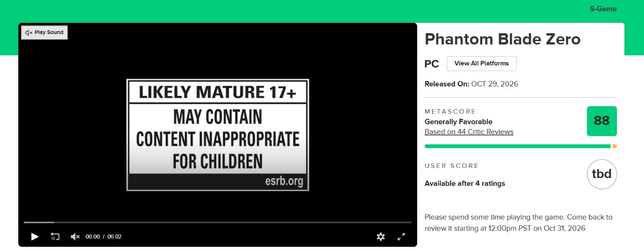The image size is (644, 251).
Task: Click the 06:02 video duration
Action: (115, 237)
